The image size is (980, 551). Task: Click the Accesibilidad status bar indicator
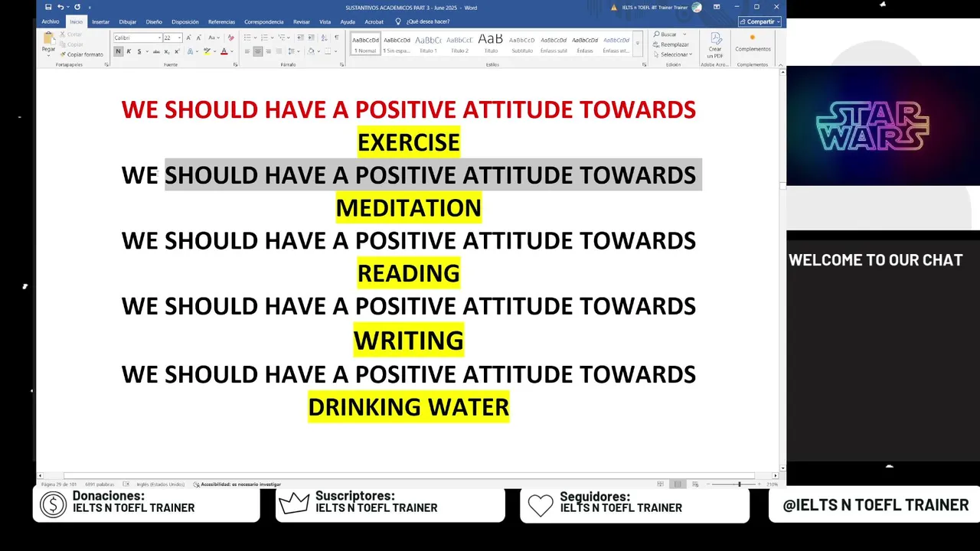[x=237, y=484]
